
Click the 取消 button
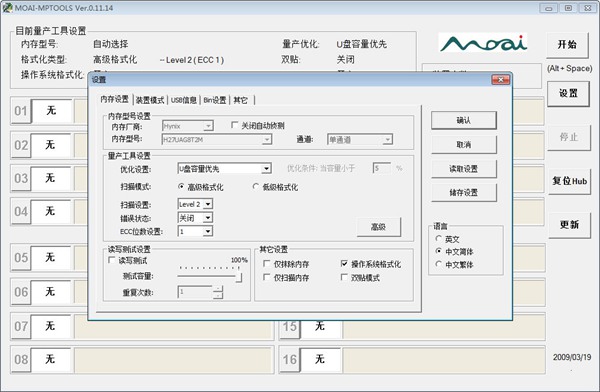pyautogui.click(x=463, y=144)
